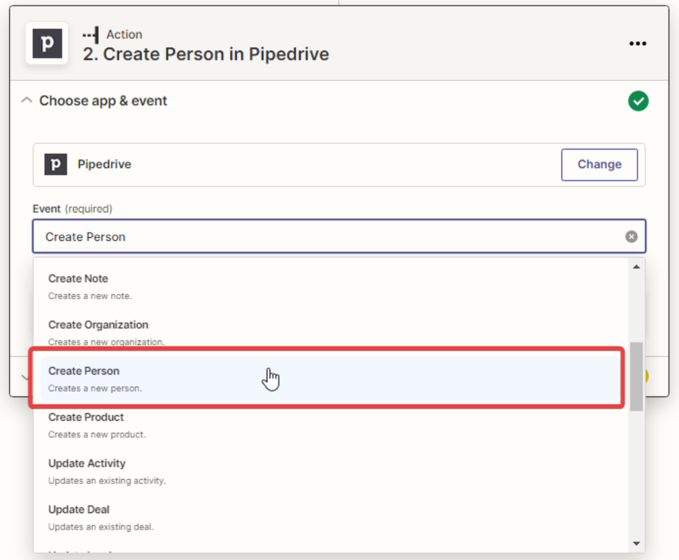Collapse the Choose app & event chevron
The height and width of the screenshot is (560, 679).
27,101
